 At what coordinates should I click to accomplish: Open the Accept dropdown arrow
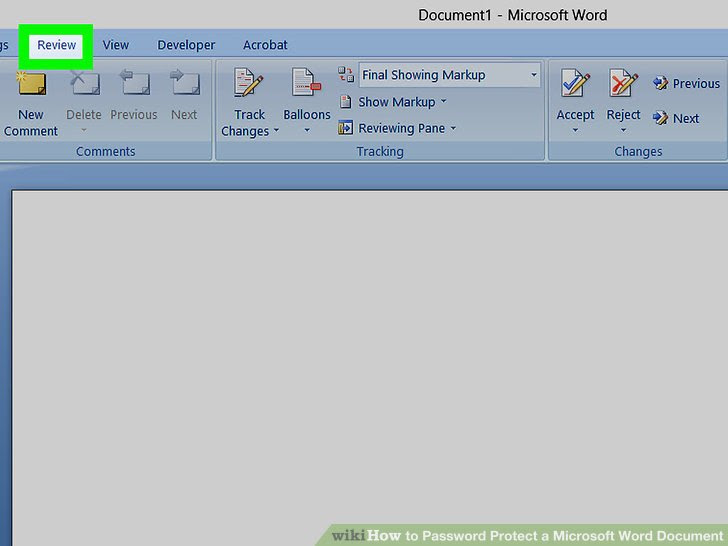pos(575,130)
